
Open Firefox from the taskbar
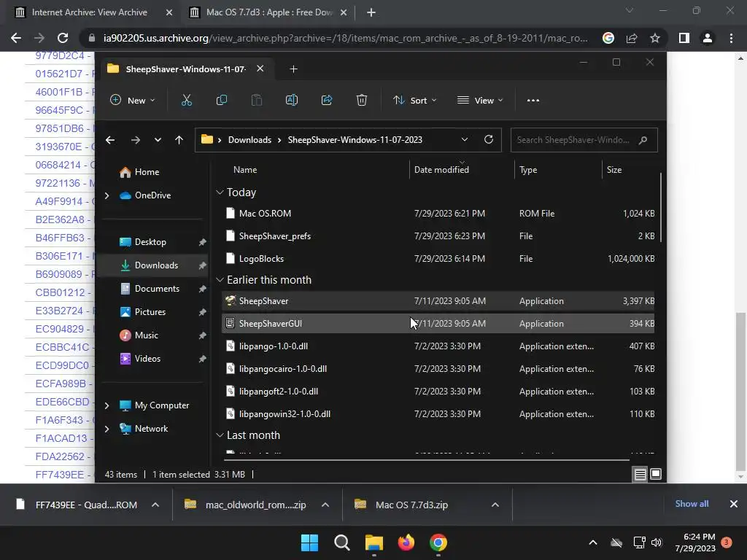(406, 542)
